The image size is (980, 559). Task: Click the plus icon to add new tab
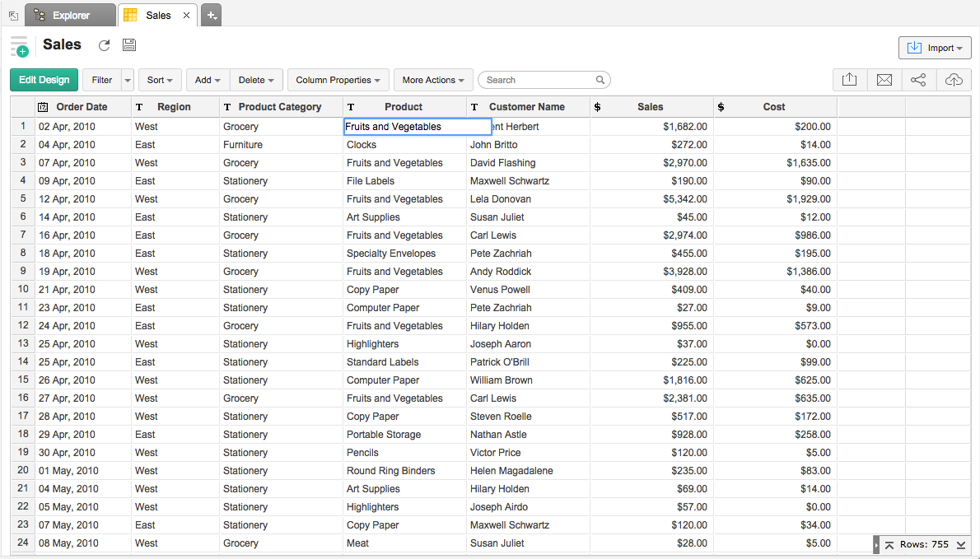point(211,16)
